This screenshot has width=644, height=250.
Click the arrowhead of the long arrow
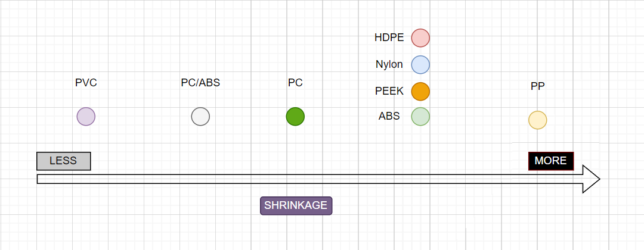[592, 179]
